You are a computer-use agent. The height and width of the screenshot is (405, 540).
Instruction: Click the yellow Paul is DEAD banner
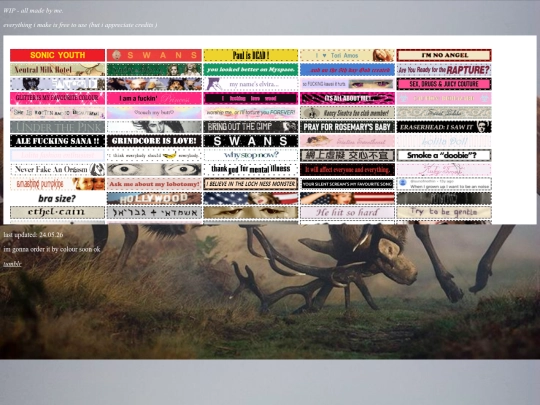tap(251, 55)
